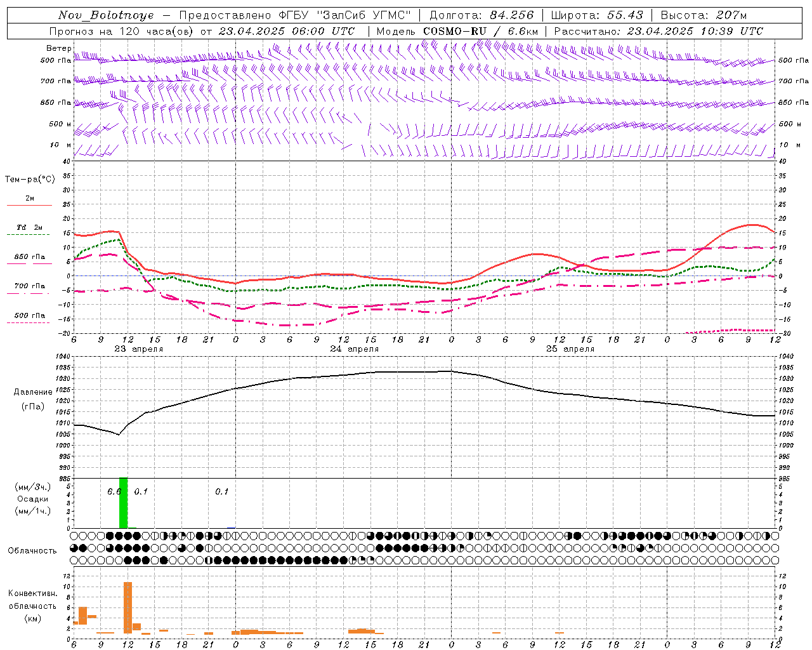The image size is (812, 650).
Task: Select the text Предоставлено ФГБУ "ЗапСиб УГМС"
Action: click(295, 15)
